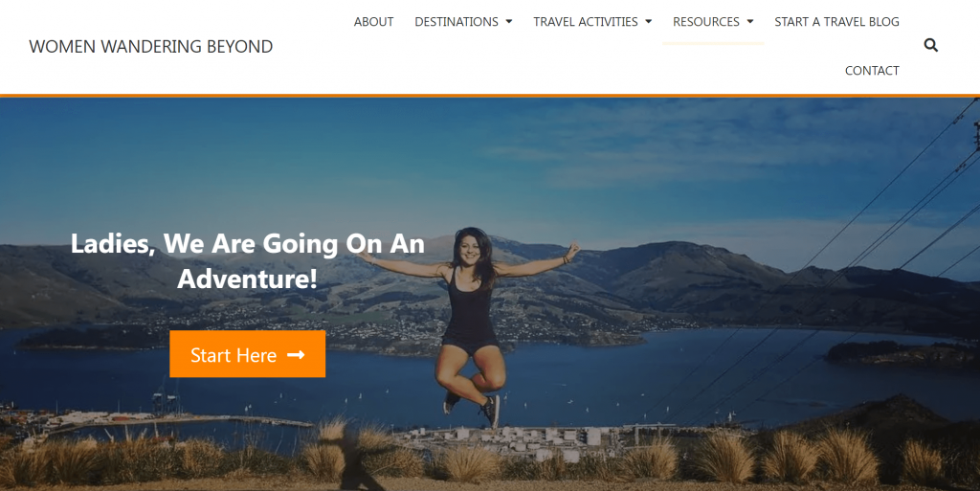This screenshot has height=491, width=980.
Task: Select the Destinations menu label
Action: 457,21
